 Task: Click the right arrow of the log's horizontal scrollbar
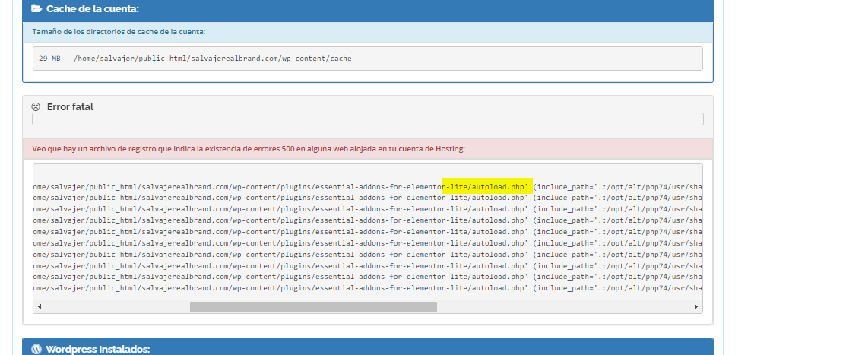[695, 306]
